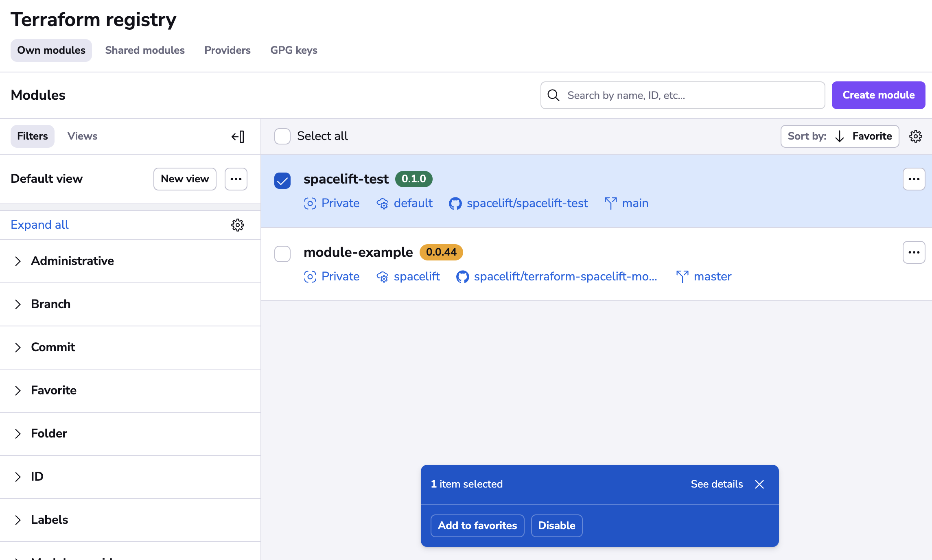Screen dimensions: 932x560
Task: Collapse the filters sidebar panel
Action: (x=238, y=136)
